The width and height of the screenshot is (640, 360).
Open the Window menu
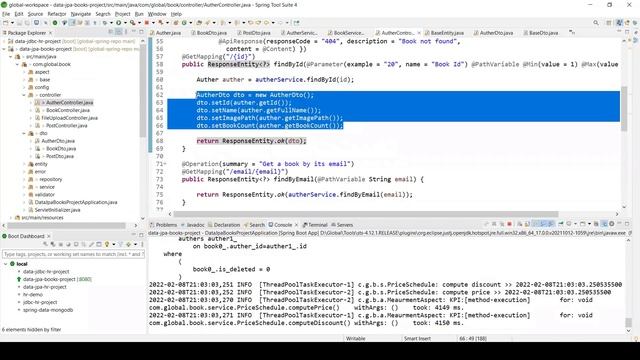coord(157,14)
